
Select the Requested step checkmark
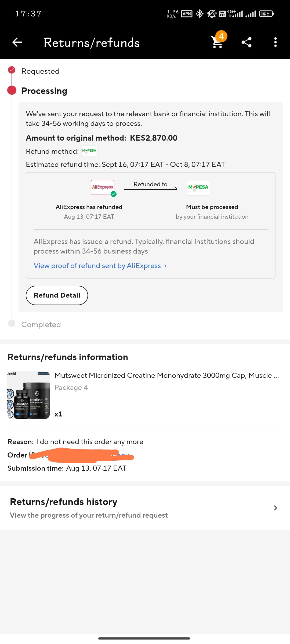tap(12, 70)
